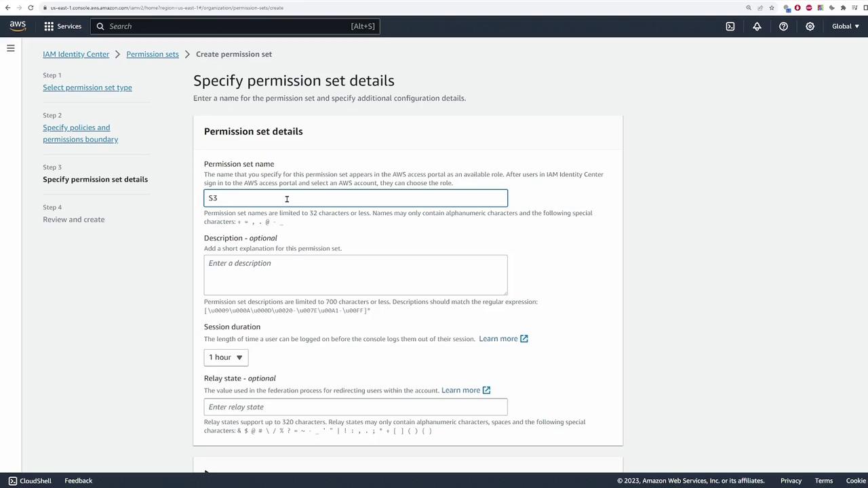Viewport: 868px width, 488px height.
Task: Open the notifications bell
Action: coord(757,26)
